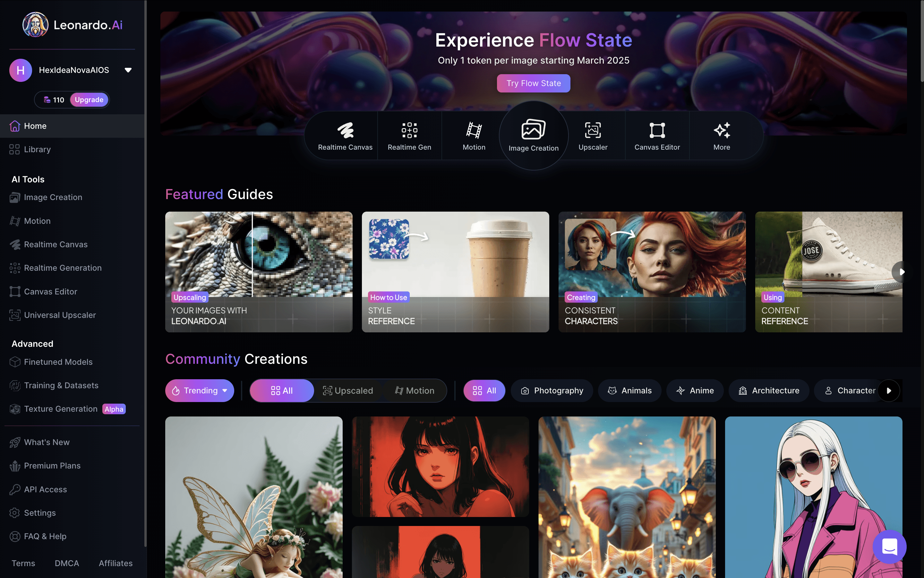Click the Leonardo.Ai wizard logo
924x578 pixels.
coord(35,25)
